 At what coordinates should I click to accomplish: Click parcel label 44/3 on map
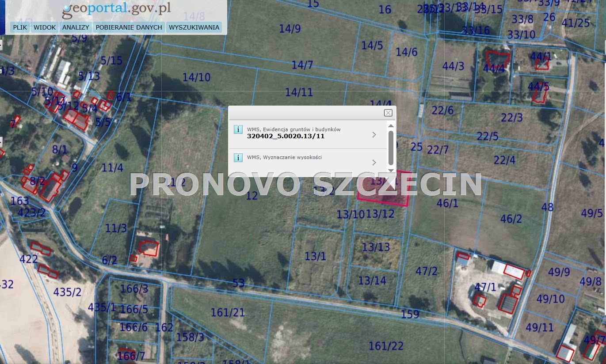454,66
